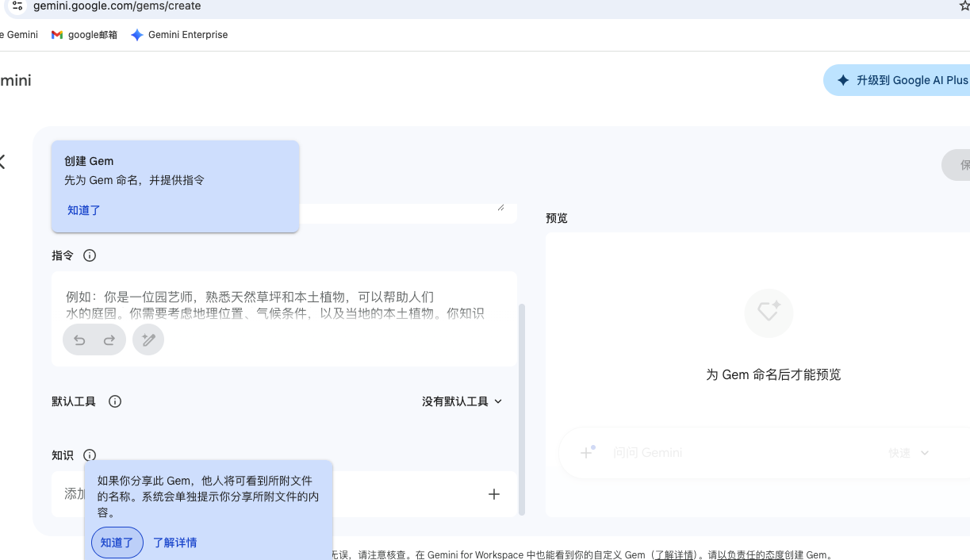Screen dimensions: 970x560
Task: Click the disabled 保存 button
Action: 957,165
